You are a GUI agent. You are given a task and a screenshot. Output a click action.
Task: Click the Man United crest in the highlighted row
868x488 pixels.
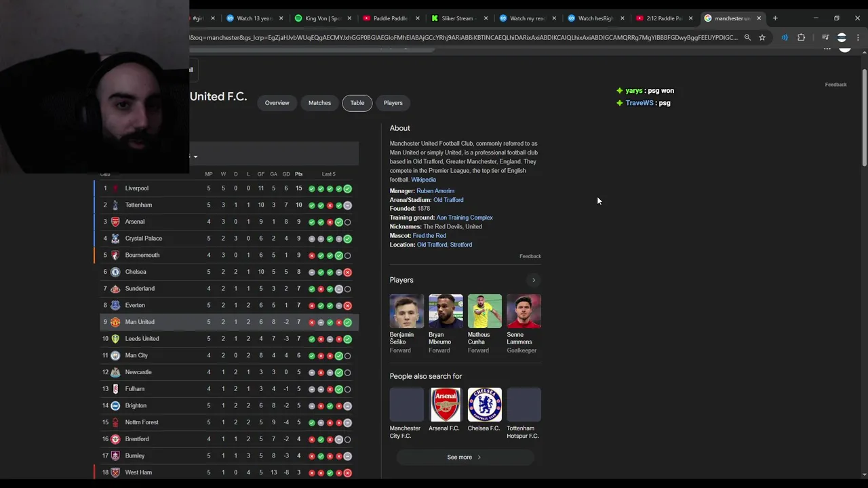115,322
